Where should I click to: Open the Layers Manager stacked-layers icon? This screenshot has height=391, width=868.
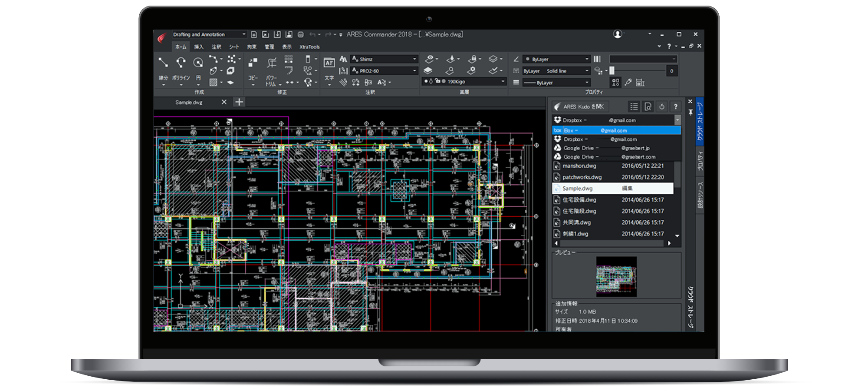pos(428,70)
